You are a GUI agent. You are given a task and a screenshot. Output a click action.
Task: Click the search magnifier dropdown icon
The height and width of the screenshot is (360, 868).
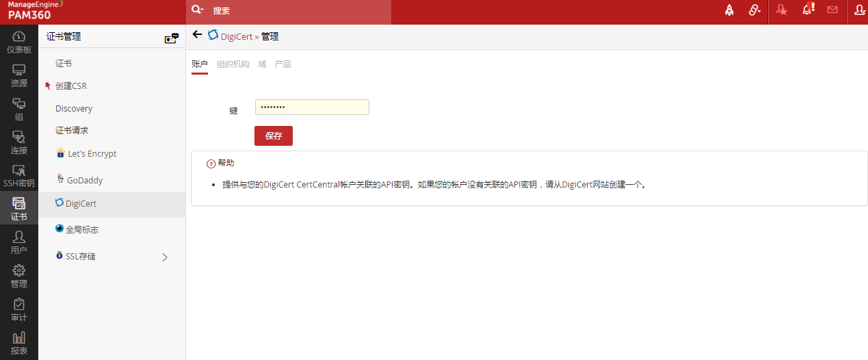coord(197,10)
